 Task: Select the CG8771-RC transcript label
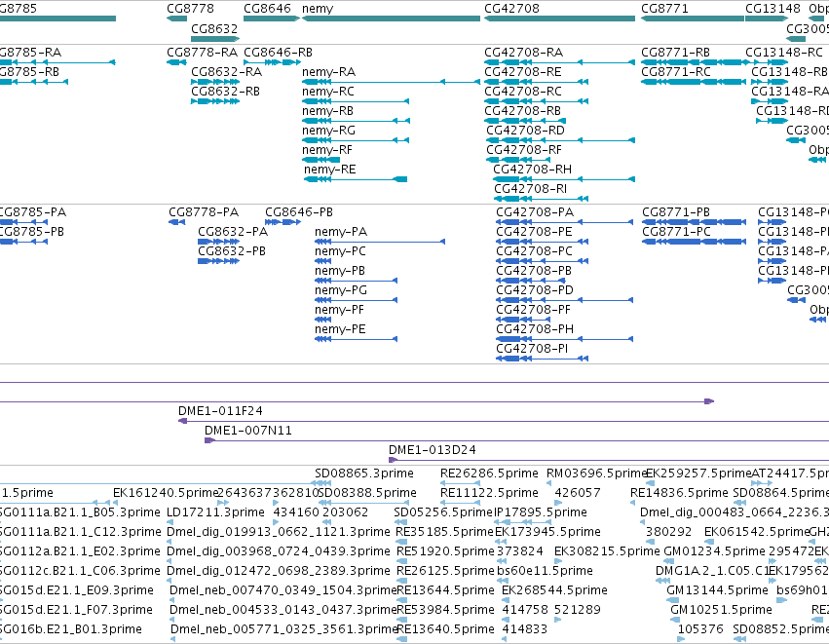676,72
